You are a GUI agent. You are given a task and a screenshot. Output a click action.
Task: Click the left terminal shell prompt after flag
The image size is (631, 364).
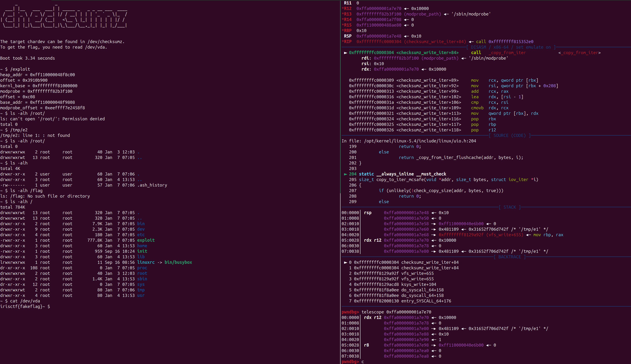pos(46,306)
